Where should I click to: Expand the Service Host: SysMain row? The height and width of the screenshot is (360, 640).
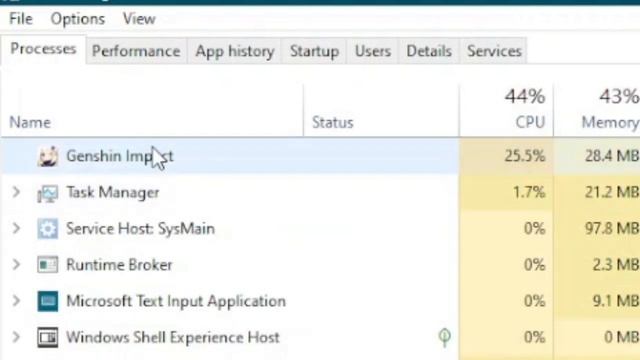[x=16, y=229]
